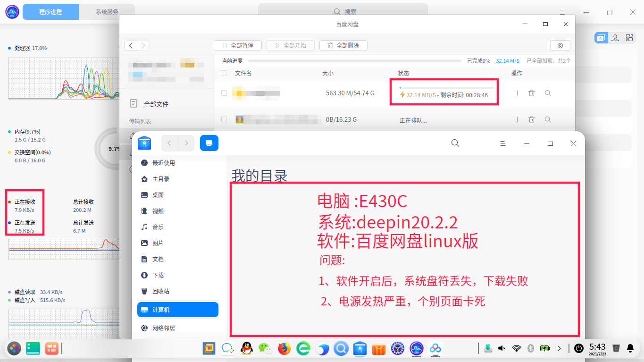
Task: Open 下载 in file manager sidebar
Action: 178,275
